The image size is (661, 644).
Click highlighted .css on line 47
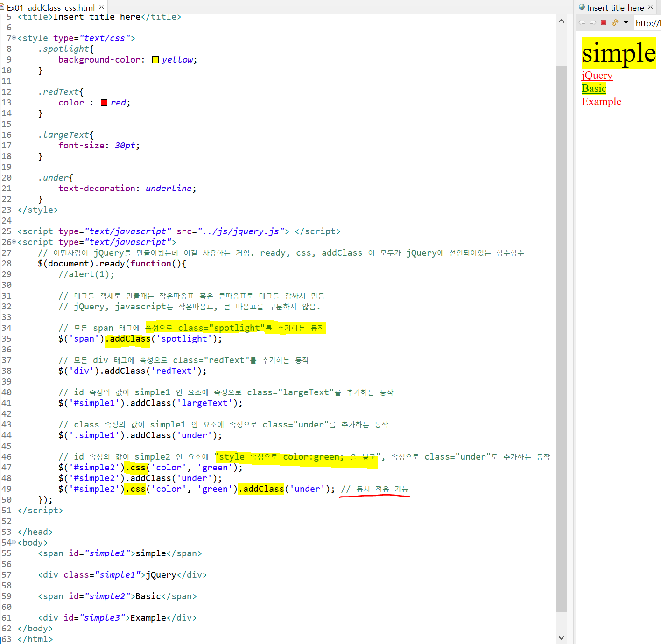pyautogui.click(x=135, y=468)
